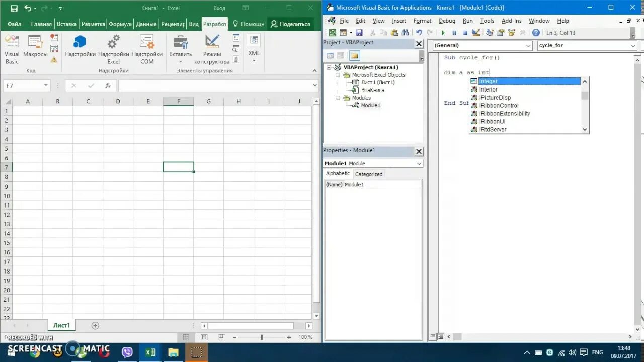Add a new sheet with plus button

click(95, 326)
